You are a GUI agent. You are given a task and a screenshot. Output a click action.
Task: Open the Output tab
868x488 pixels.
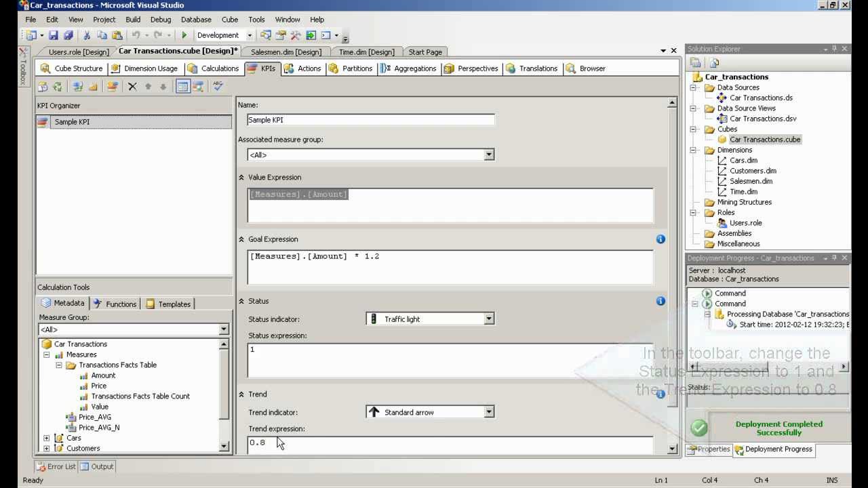pos(98,466)
